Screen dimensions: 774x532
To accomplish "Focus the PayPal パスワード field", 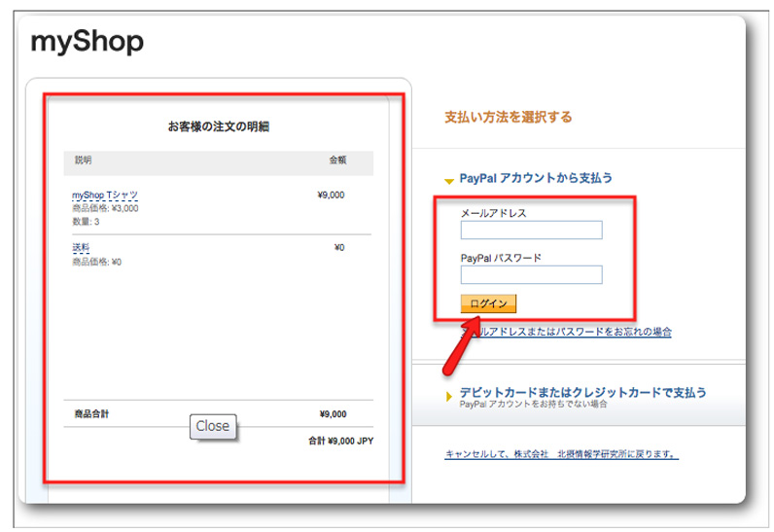I will coord(531,275).
